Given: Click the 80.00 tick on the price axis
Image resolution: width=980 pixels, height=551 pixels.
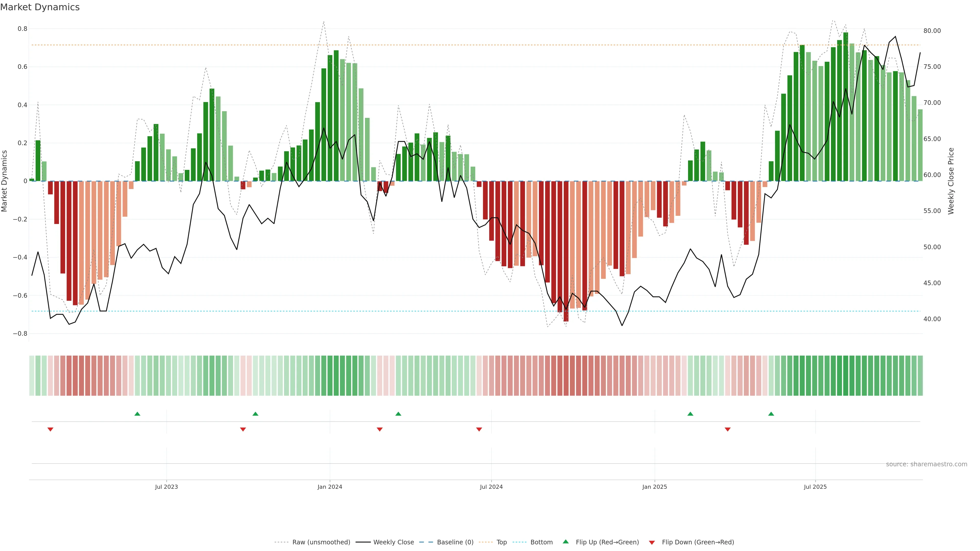Looking at the screenshot, I should pyautogui.click(x=932, y=31).
